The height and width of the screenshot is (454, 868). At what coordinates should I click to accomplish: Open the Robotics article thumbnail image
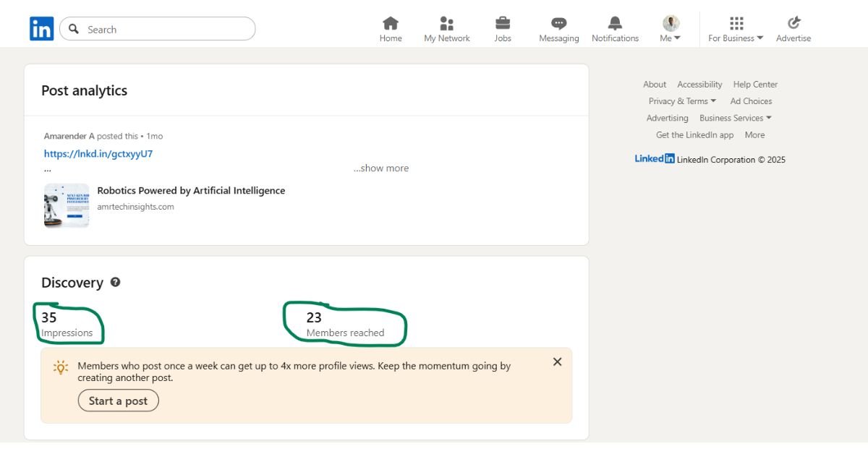click(x=67, y=206)
